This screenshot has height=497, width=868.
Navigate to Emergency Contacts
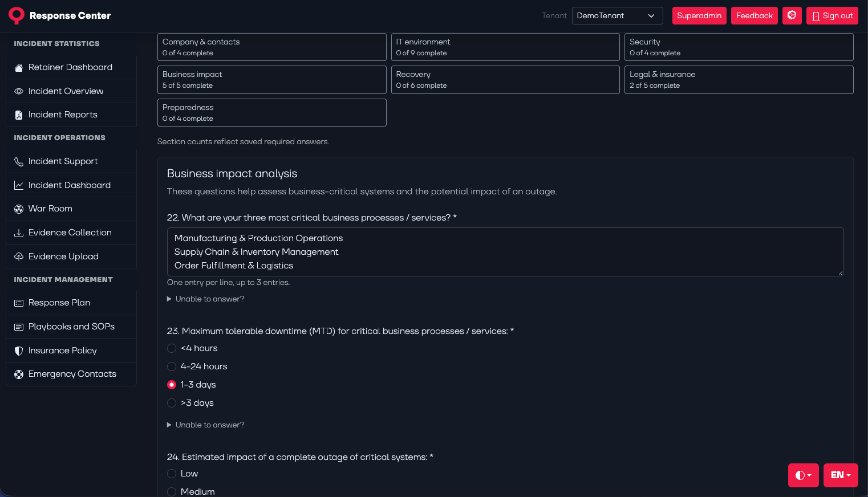[x=71, y=374]
